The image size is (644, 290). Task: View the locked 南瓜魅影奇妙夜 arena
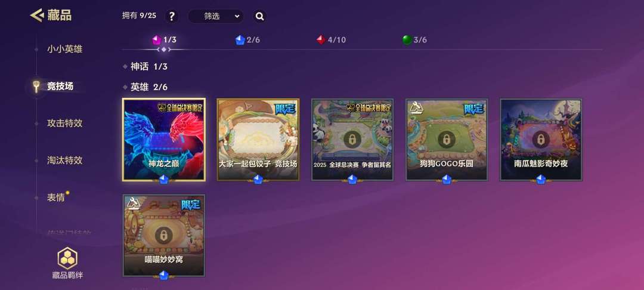pos(541,140)
